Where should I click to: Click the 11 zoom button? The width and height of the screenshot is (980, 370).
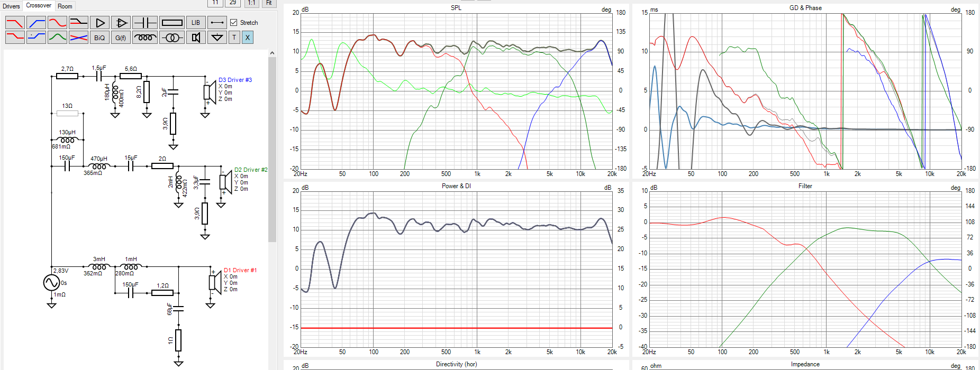click(x=215, y=3)
